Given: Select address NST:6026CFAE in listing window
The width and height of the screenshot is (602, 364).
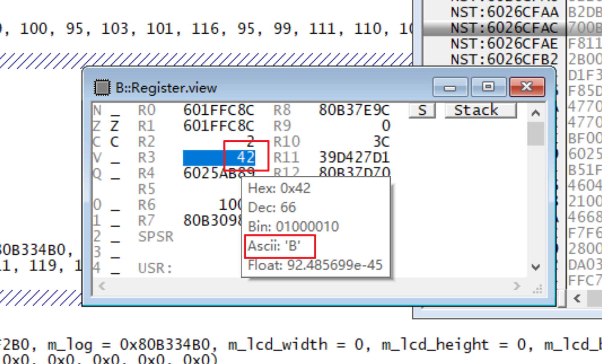Looking at the screenshot, I should coord(504,44).
